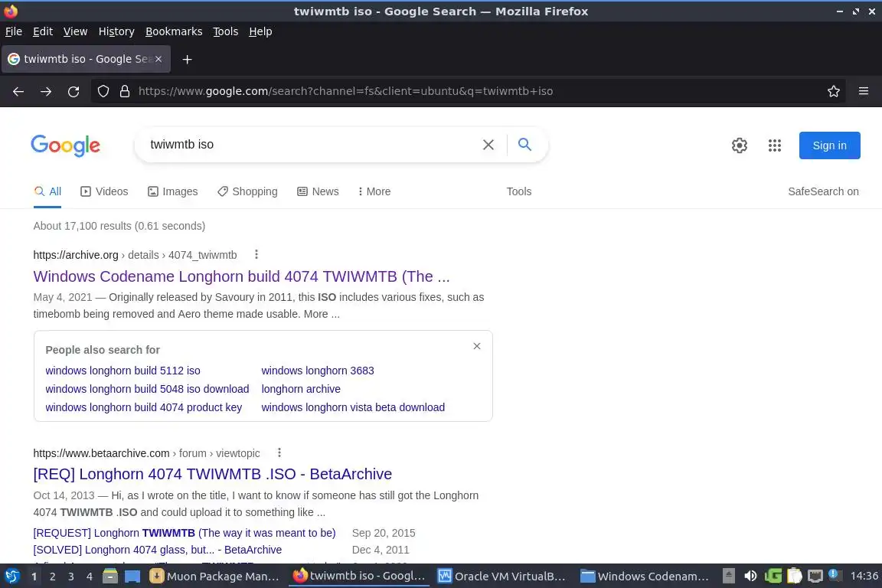This screenshot has height=588, width=882.
Task: Search windows longhorn build 5048 iso download
Action: pyautogui.click(x=147, y=389)
